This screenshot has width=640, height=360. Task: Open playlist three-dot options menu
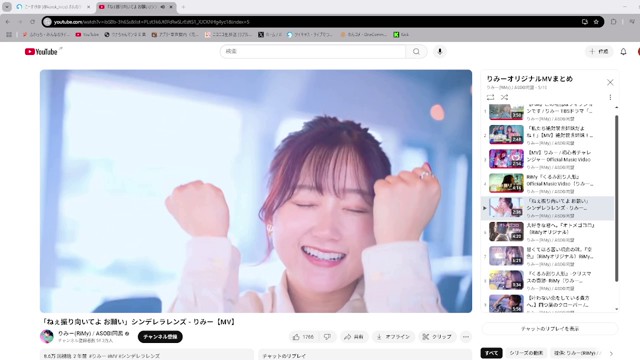tap(610, 97)
